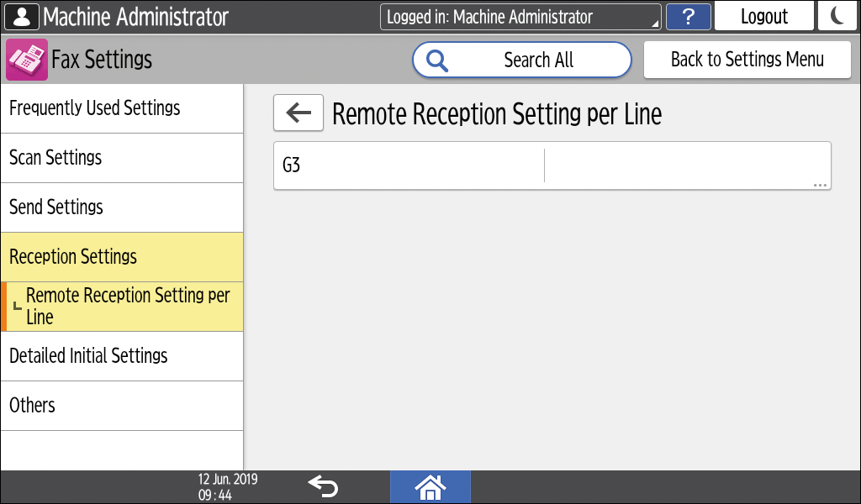The height and width of the screenshot is (504, 861).
Task: Click the user profile icon at top left
Action: [22, 17]
